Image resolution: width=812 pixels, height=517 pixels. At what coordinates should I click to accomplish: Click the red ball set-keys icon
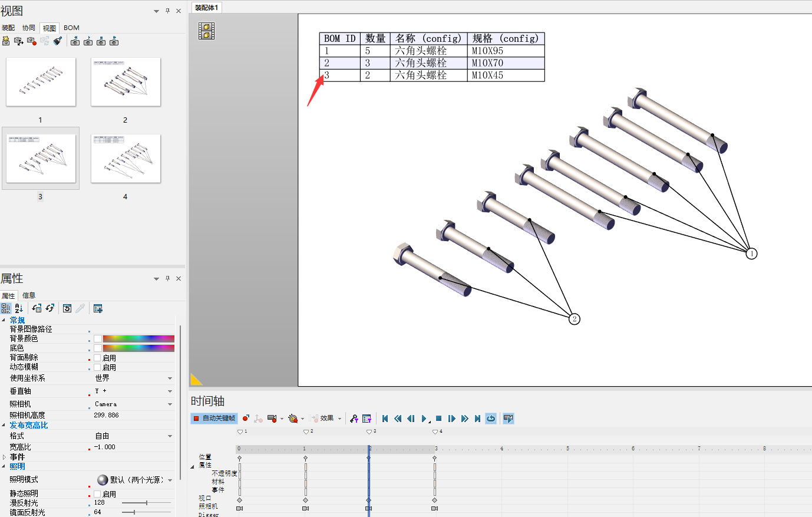[x=246, y=419]
